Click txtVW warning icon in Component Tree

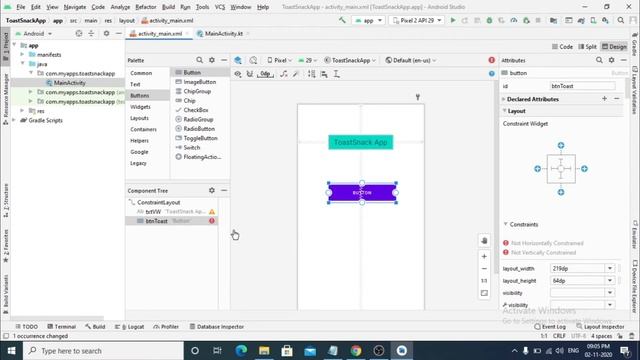pos(212,211)
